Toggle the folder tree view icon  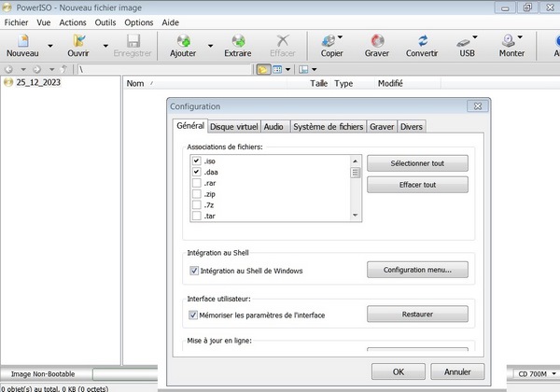point(263,69)
